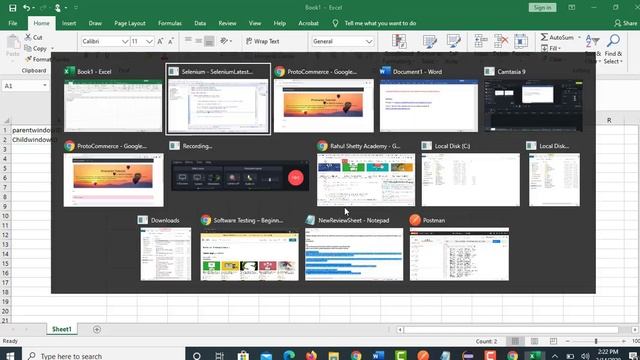Click the Decrease Font Size icon
Image resolution: width=640 pixels, height=360 pixels.
[171, 41]
